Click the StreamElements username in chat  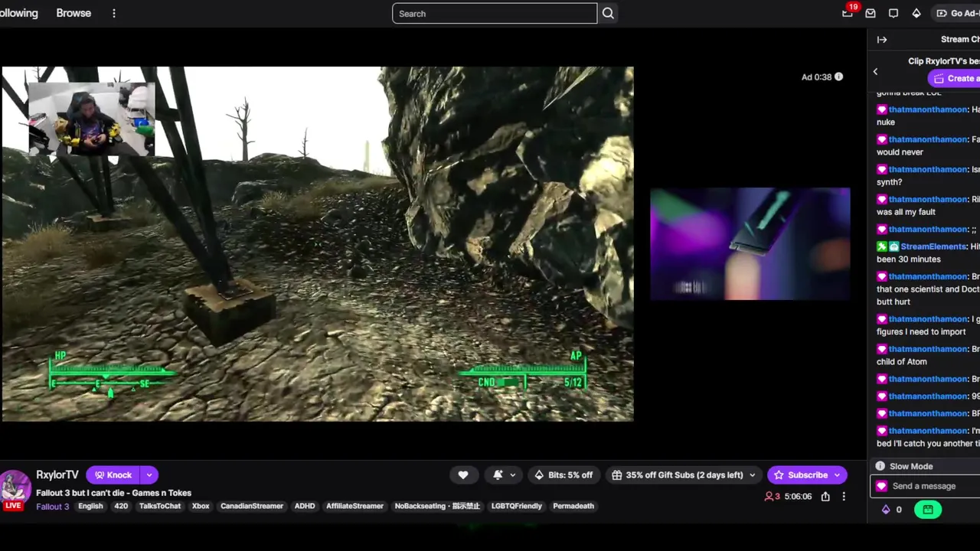[933, 246]
